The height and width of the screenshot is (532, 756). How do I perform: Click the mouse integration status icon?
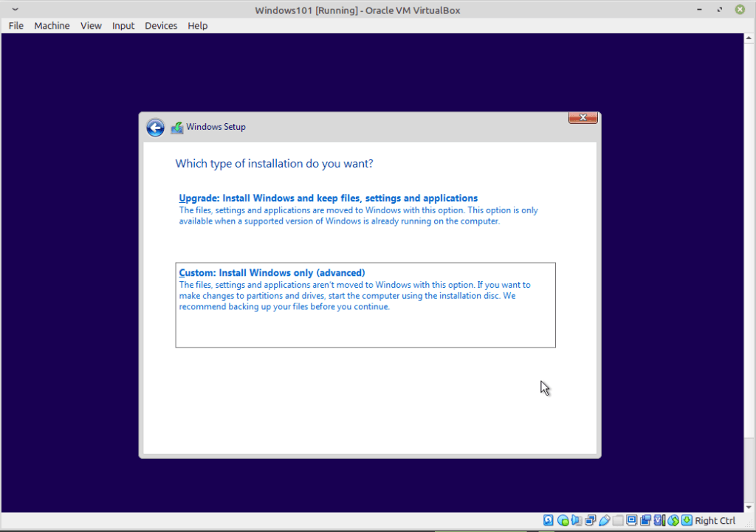point(673,520)
